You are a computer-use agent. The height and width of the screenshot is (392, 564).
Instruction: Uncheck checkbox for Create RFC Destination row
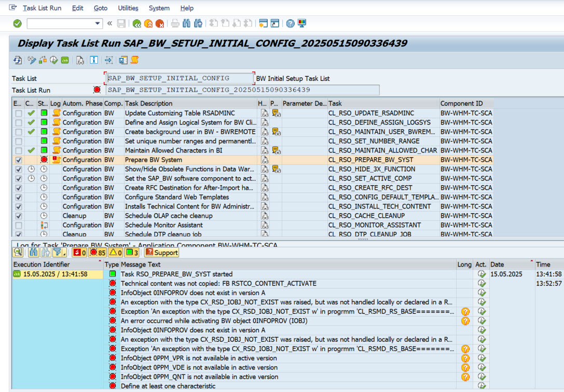[x=18, y=188]
